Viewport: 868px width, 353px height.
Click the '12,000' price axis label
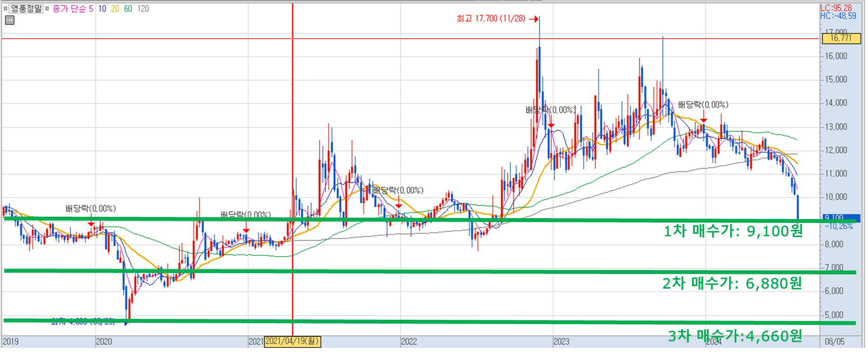(x=836, y=150)
